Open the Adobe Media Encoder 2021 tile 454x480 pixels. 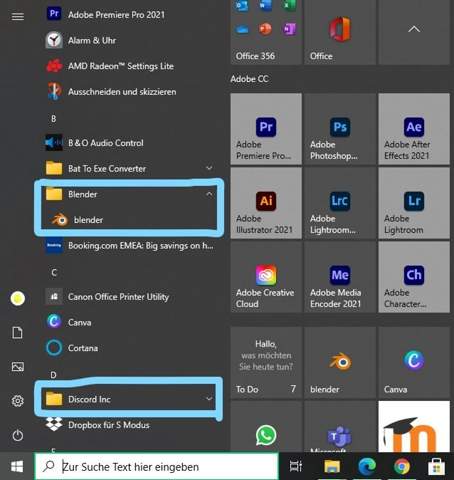coord(340,277)
